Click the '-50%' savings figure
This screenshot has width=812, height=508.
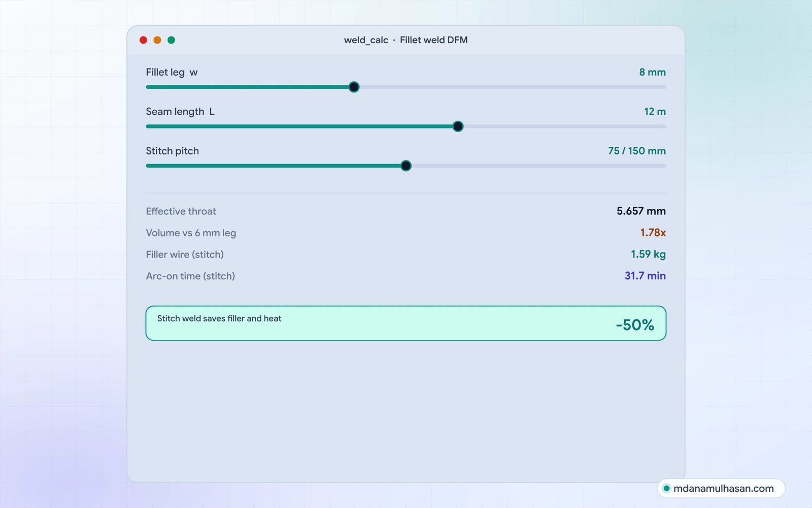coord(635,325)
